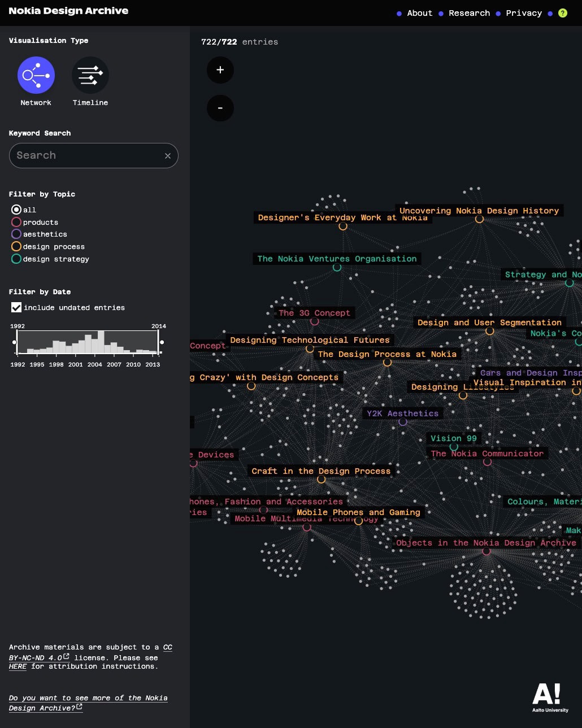Open the Nokia Design Archive home logo
Viewport: 582px width, 728px height.
68,11
